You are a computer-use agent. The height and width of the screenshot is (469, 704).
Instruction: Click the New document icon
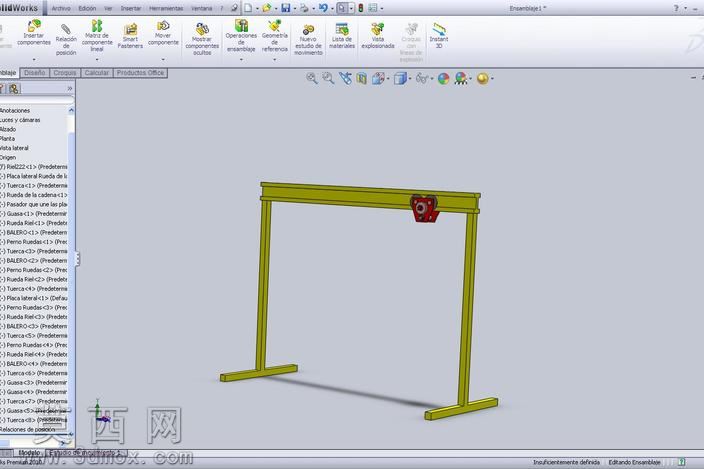click(x=248, y=8)
